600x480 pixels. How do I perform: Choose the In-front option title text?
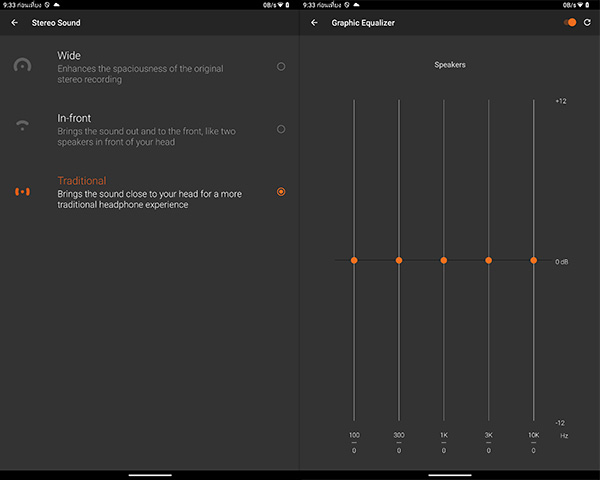(x=75, y=118)
